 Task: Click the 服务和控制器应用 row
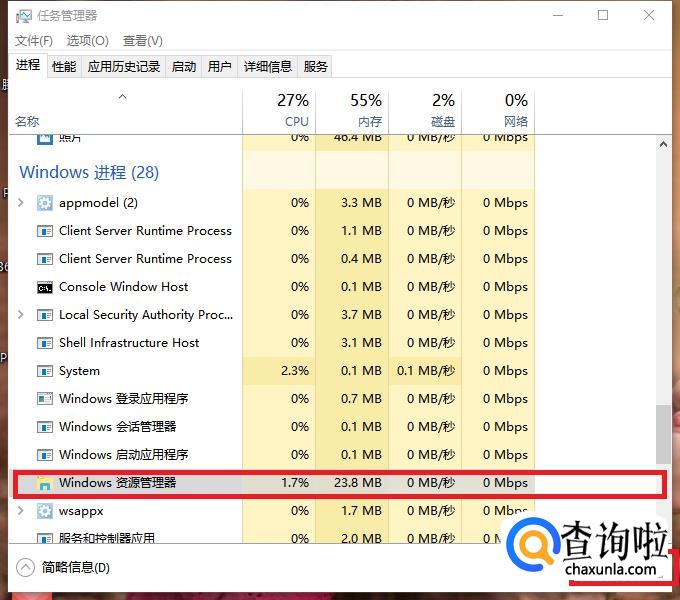271,538
